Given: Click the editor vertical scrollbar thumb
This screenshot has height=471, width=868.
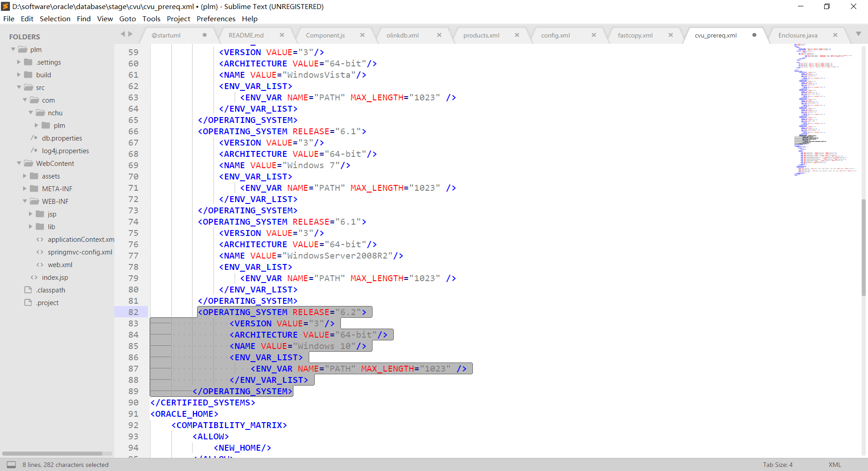Looking at the screenshot, I should (x=863, y=247).
